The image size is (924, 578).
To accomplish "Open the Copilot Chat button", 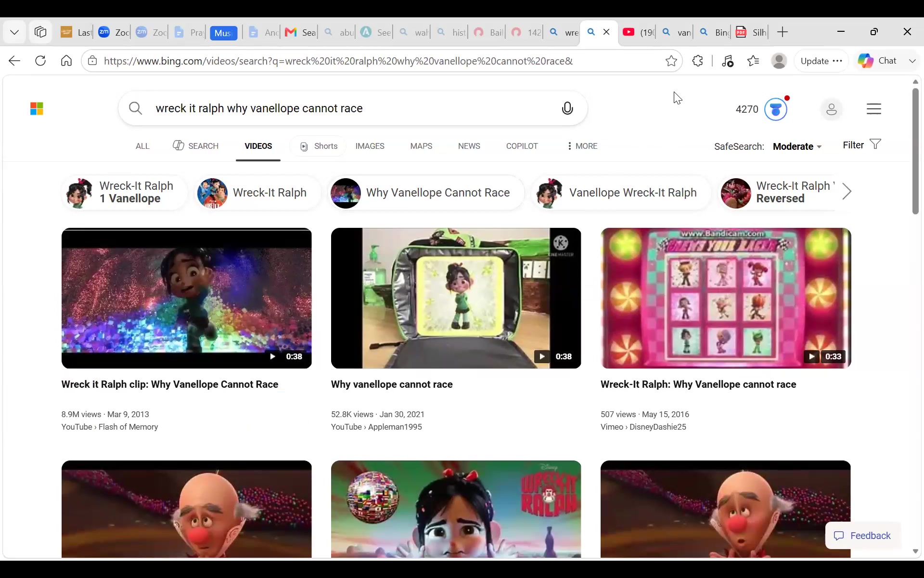I will click(x=878, y=61).
